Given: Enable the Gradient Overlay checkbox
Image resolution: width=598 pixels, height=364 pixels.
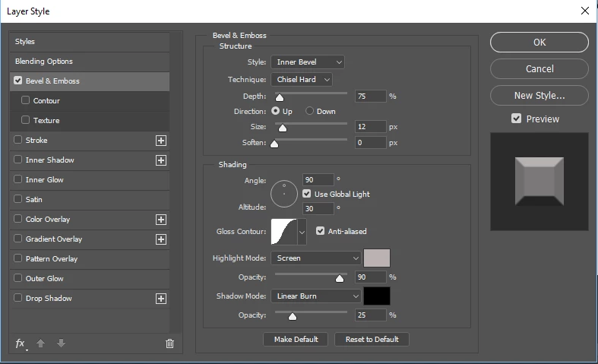Looking at the screenshot, I should pyautogui.click(x=17, y=239).
